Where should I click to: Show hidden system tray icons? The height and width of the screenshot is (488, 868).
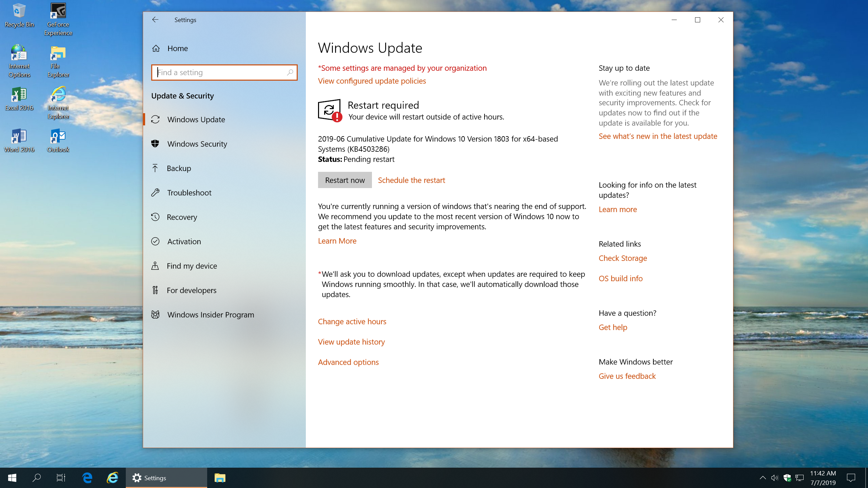pyautogui.click(x=763, y=478)
